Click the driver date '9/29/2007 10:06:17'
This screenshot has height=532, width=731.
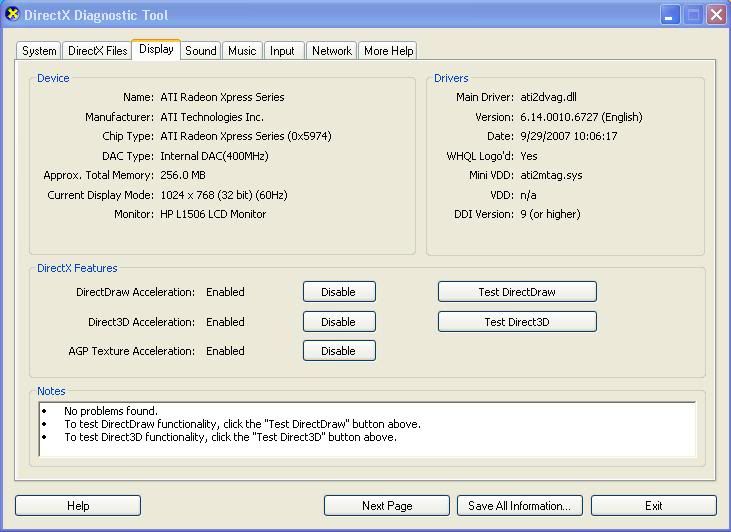point(569,136)
